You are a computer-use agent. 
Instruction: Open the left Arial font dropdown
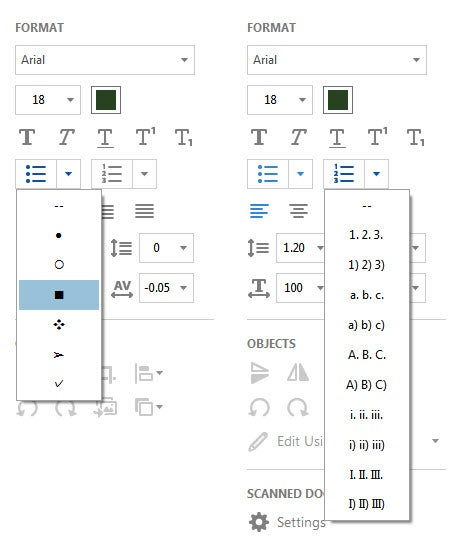pos(105,60)
